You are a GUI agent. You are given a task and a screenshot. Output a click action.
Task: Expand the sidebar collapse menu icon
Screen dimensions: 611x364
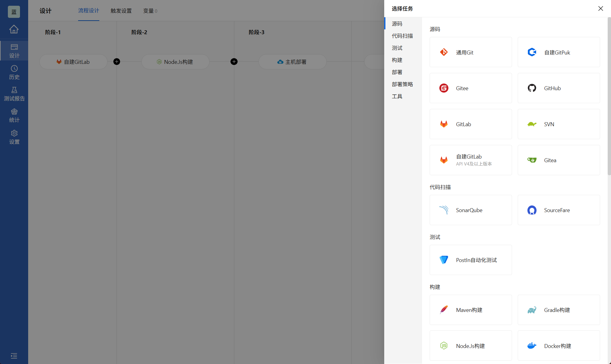[x=14, y=356]
